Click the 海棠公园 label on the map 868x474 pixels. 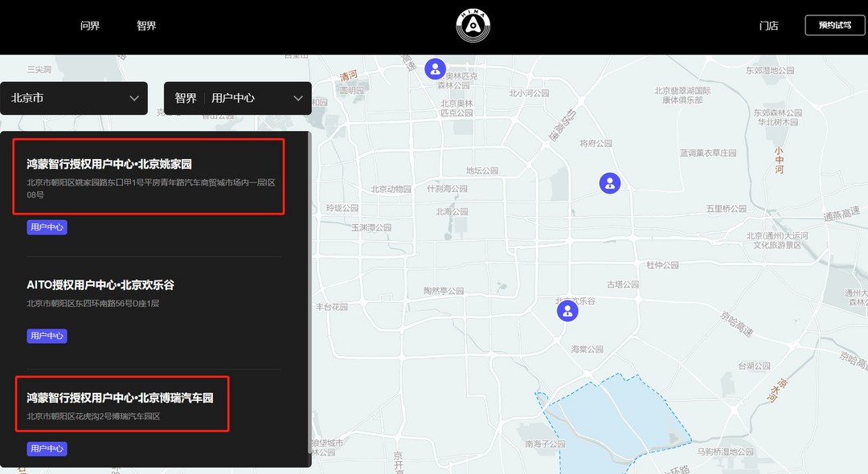click(x=588, y=349)
